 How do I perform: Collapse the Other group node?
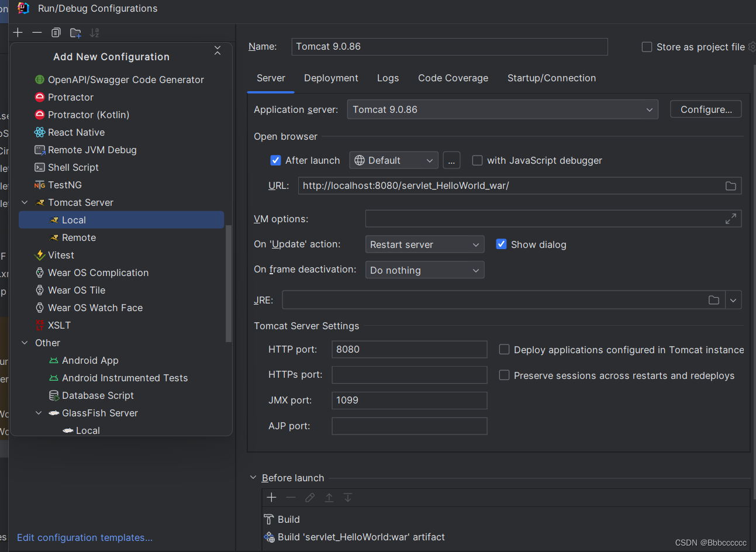(x=25, y=343)
